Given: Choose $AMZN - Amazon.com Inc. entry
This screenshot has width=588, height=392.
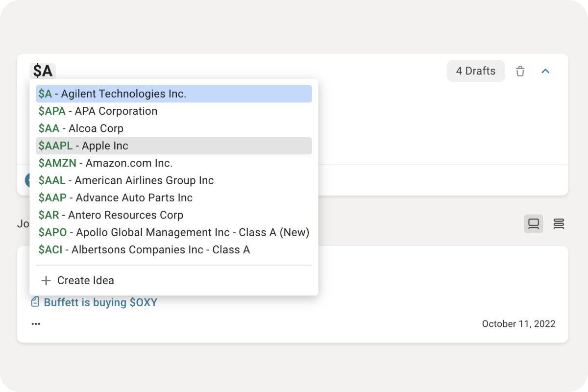Looking at the screenshot, I should coord(174,163).
